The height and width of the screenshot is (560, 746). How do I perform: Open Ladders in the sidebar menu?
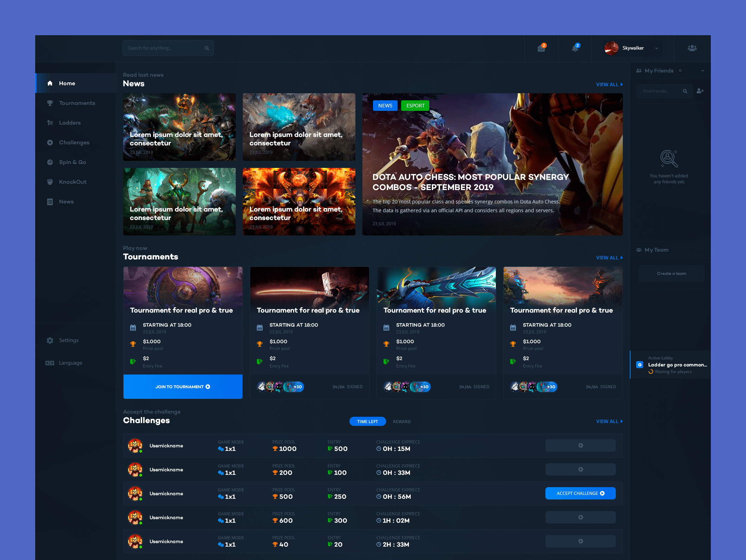(70, 123)
